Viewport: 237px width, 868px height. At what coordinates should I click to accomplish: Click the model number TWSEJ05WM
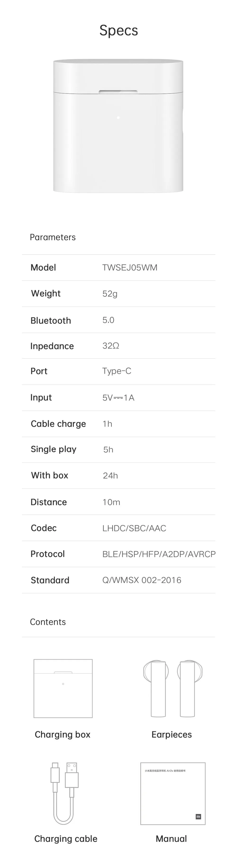[x=130, y=268]
